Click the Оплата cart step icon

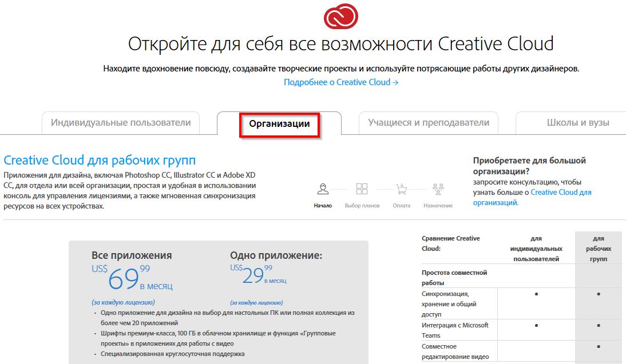point(401,189)
